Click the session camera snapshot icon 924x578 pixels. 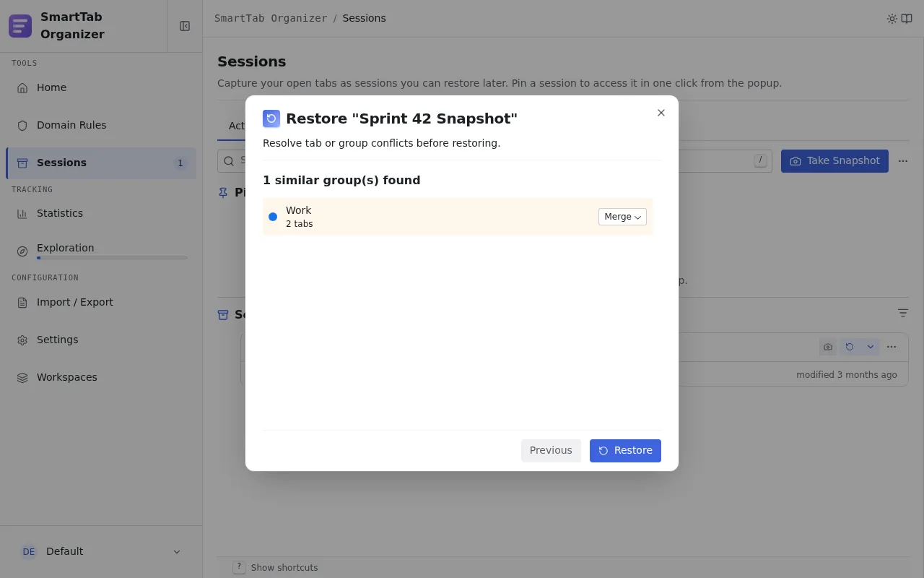tap(828, 347)
